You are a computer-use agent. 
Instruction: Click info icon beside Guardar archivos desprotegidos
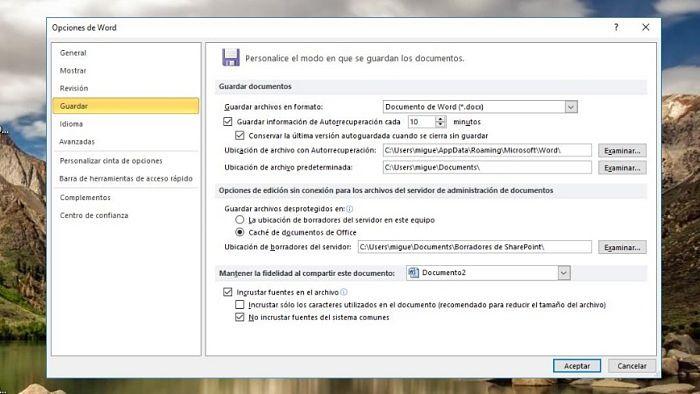(350, 209)
